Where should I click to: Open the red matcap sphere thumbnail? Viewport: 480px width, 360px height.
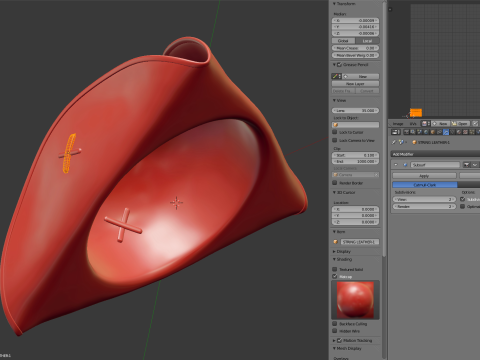point(355,300)
